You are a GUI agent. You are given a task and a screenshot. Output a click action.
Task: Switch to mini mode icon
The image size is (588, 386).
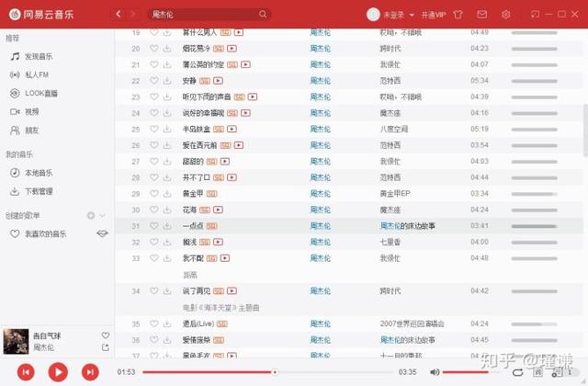(535, 15)
